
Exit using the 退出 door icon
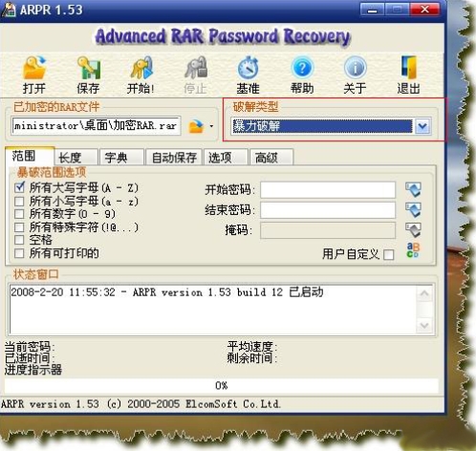point(409,68)
